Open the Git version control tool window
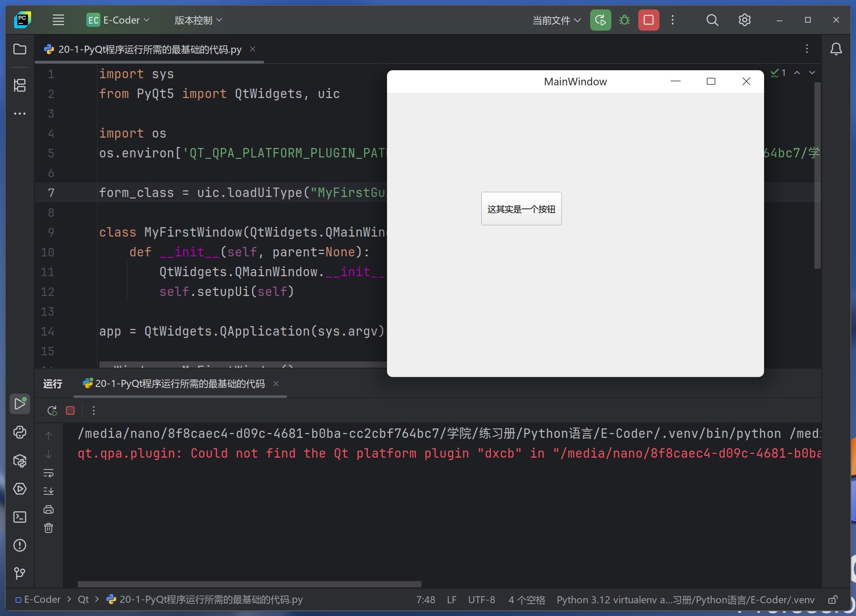Screen dimensions: 856x616 [x=20, y=573]
